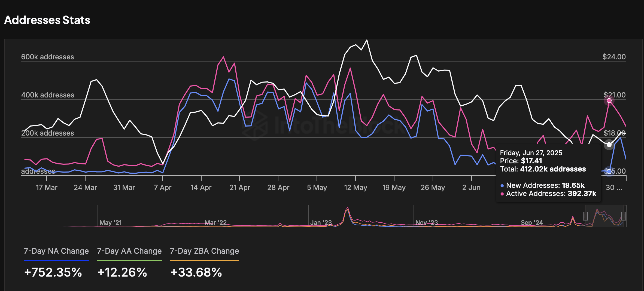The image size is (644, 291).
Task: Click the 26 May axis label
Action: pyautogui.click(x=433, y=188)
